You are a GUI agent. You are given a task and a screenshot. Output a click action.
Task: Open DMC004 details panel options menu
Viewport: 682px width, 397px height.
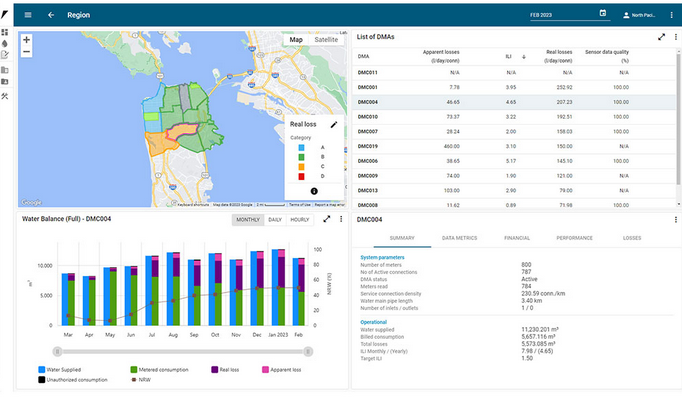[x=675, y=220]
